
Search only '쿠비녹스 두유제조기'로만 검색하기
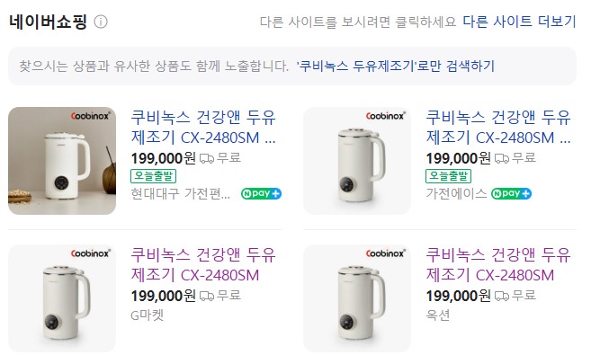coord(396,67)
